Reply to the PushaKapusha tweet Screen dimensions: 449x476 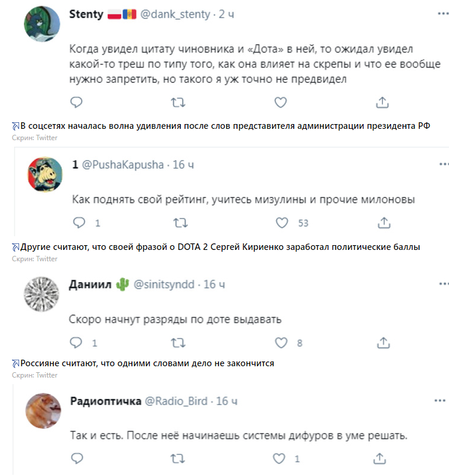79,223
